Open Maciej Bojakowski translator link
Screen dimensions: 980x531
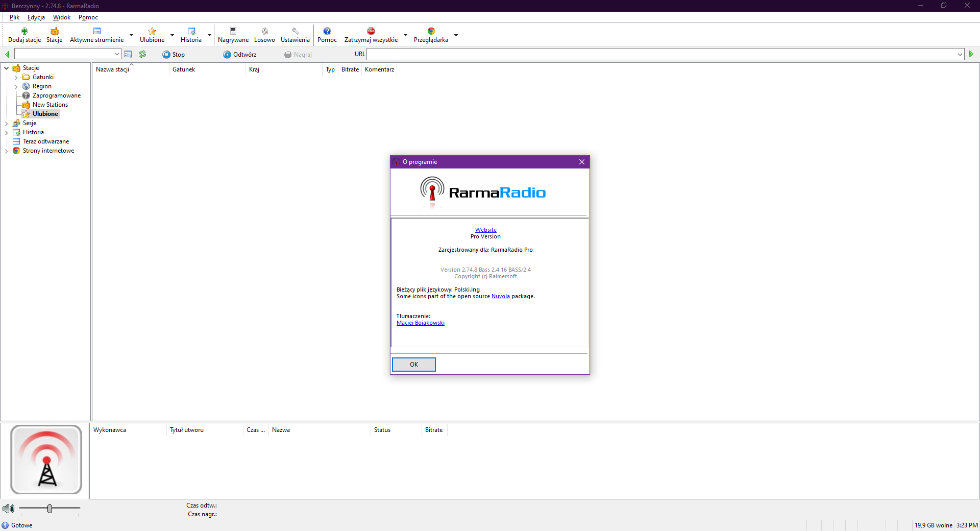click(421, 323)
